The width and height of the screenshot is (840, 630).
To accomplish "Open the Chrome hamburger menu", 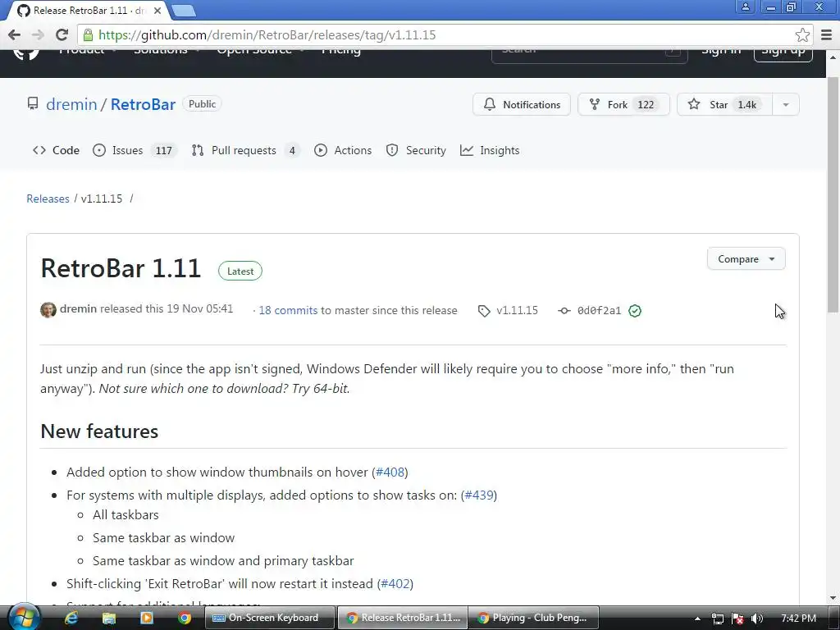I will click(x=826, y=34).
